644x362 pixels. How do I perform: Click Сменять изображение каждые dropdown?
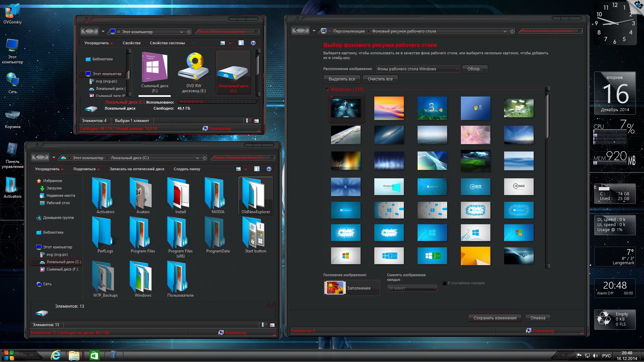411,288
